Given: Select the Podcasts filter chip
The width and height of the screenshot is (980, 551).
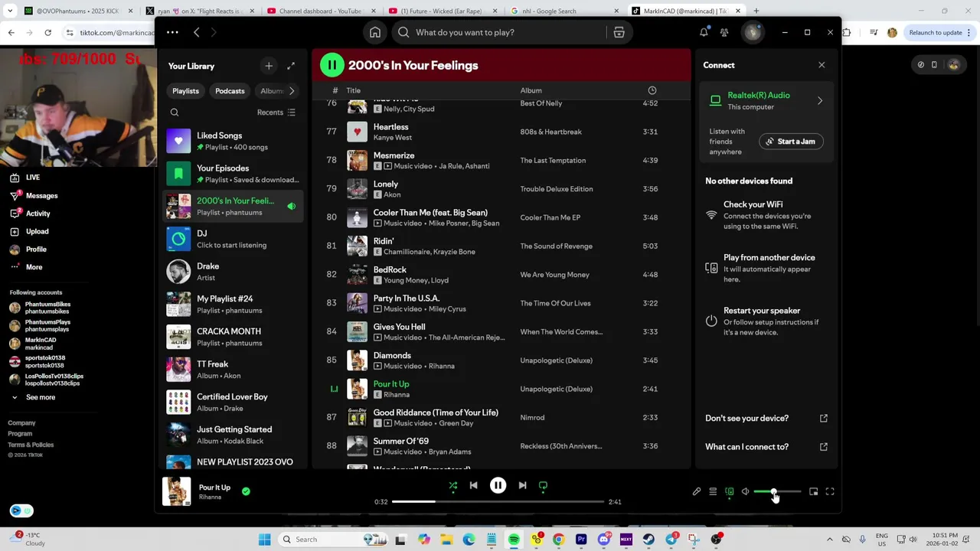Looking at the screenshot, I should 230,91.
